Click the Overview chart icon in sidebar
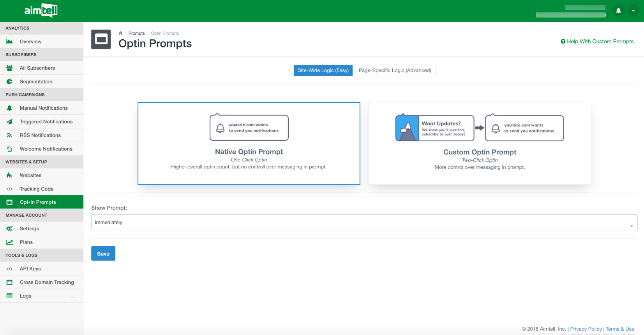Screen dimensions: 644x335 coord(10,42)
